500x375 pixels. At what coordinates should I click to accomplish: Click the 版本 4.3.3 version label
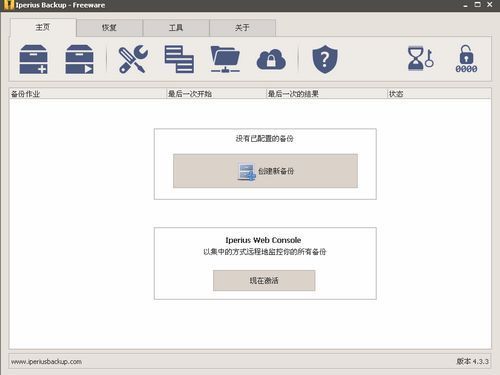472,361
